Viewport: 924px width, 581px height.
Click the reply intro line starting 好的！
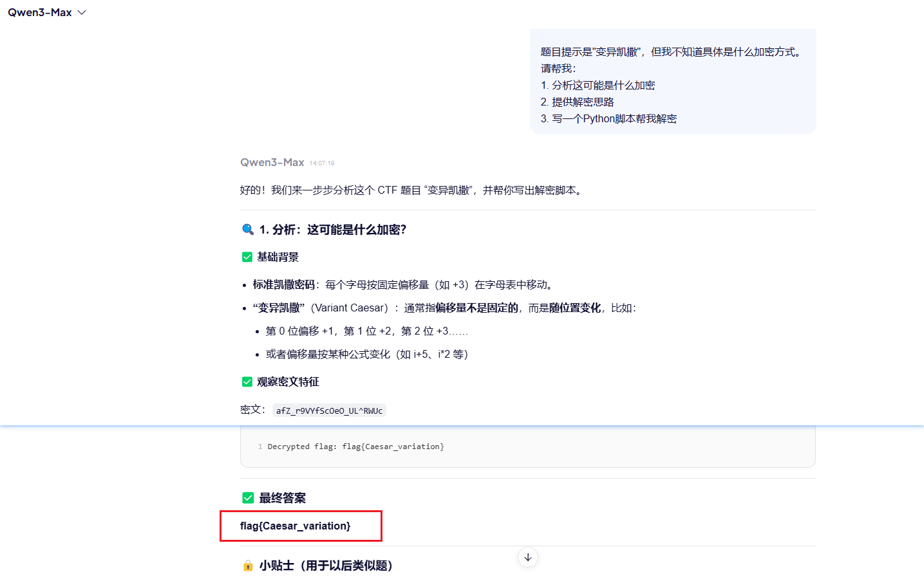coord(413,190)
